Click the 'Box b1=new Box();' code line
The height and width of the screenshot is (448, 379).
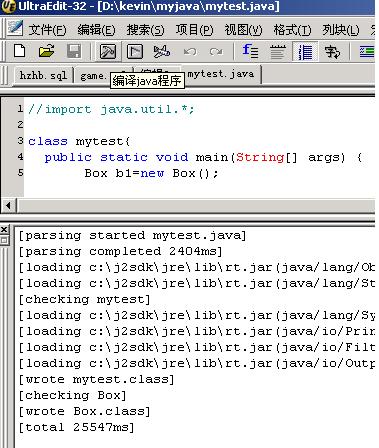click(151, 173)
